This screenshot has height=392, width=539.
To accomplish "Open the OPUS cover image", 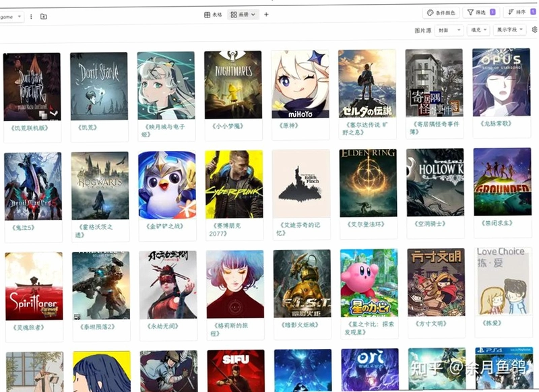I will 501,82.
